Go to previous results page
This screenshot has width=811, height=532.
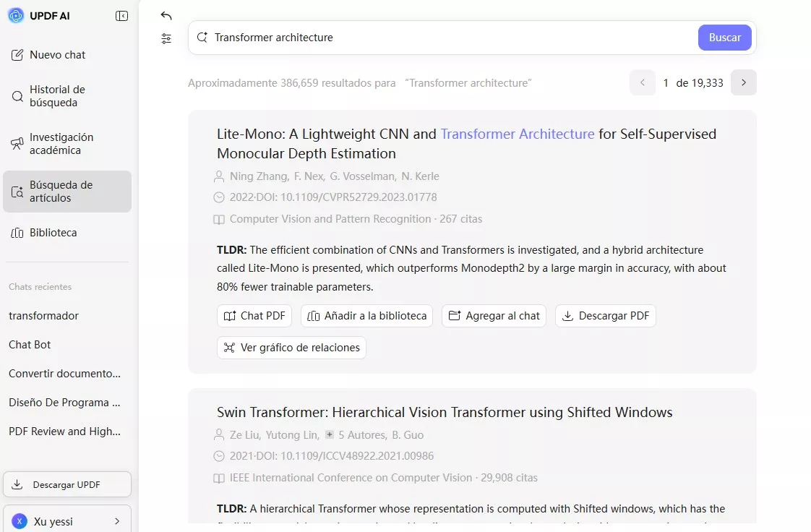tap(642, 82)
